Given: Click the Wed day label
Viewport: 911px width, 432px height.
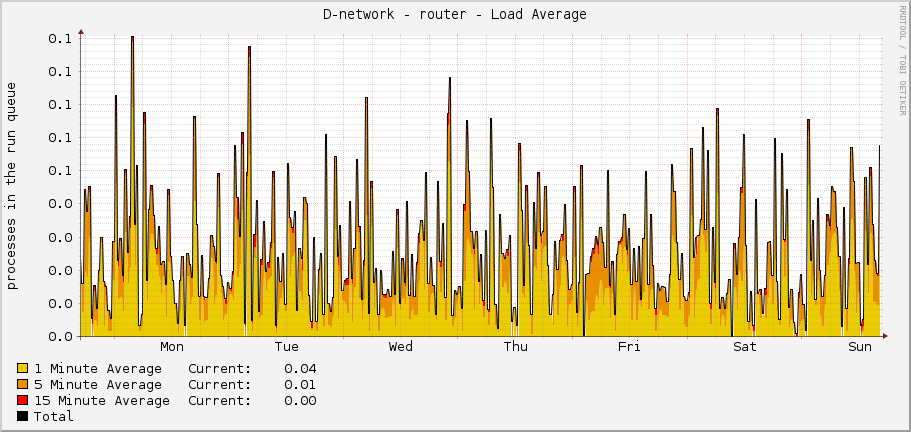Looking at the screenshot, I should (x=401, y=347).
